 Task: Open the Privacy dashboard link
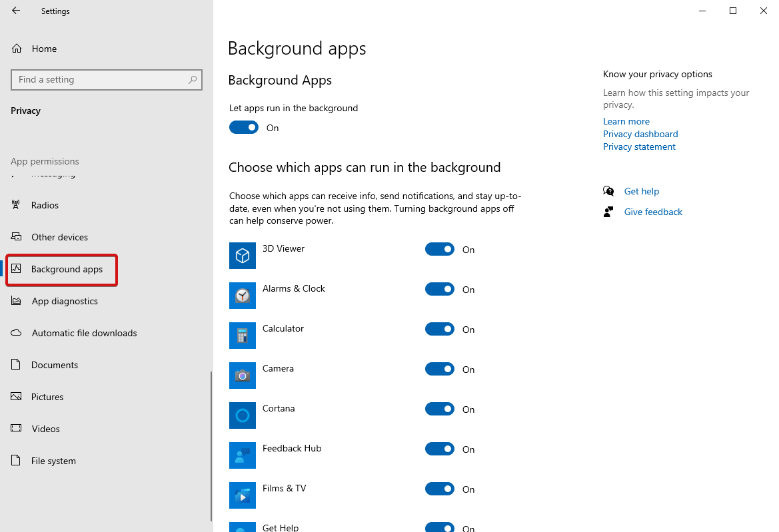click(x=640, y=134)
